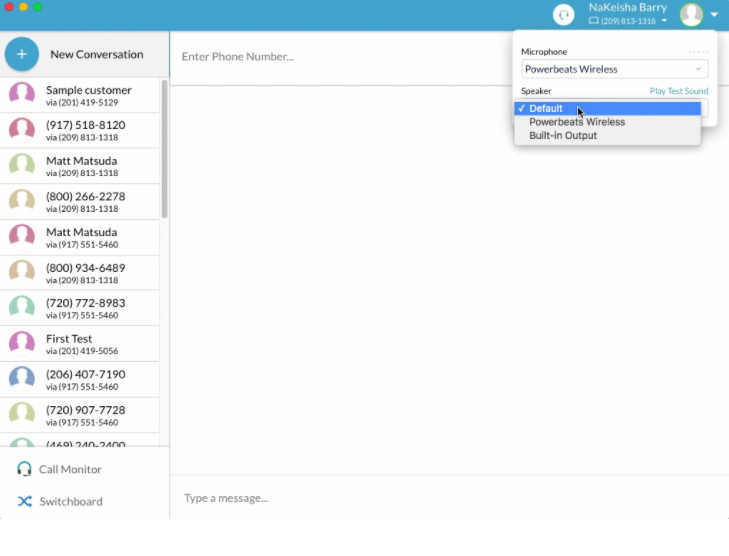Select Default speaker option
Viewport: 729px width, 556px height.
(x=607, y=108)
